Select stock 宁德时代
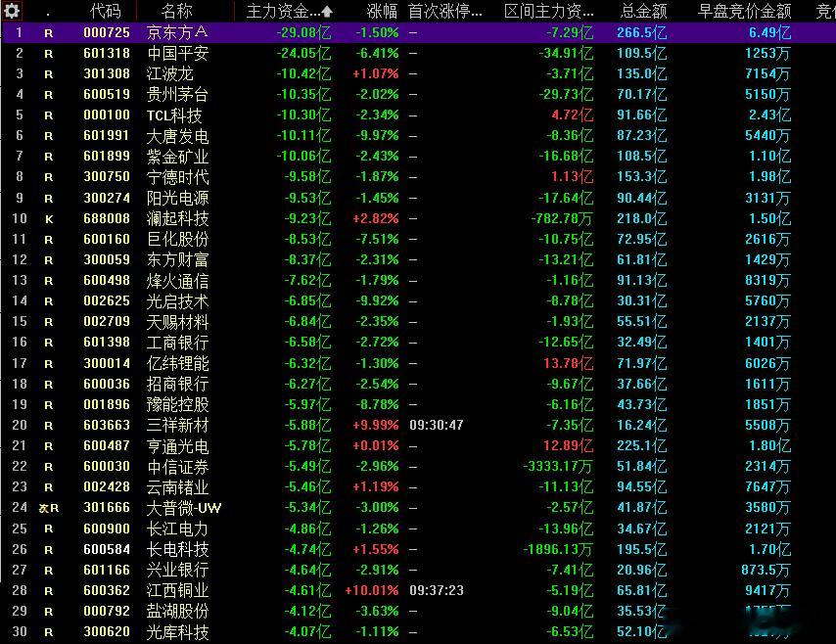Screen dimensions: 836x644 (177, 177)
